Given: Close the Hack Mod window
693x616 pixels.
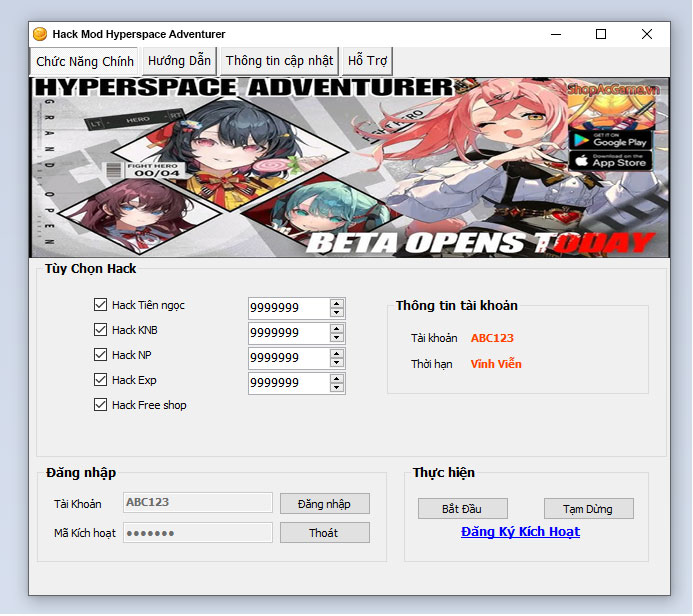Looking at the screenshot, I should pyautogui.click(x=647, y=34).
